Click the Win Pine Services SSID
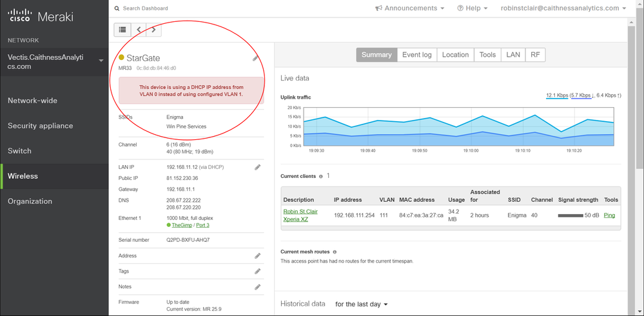Viewport: 644px width, 316px height. click(x=186, y=126)
